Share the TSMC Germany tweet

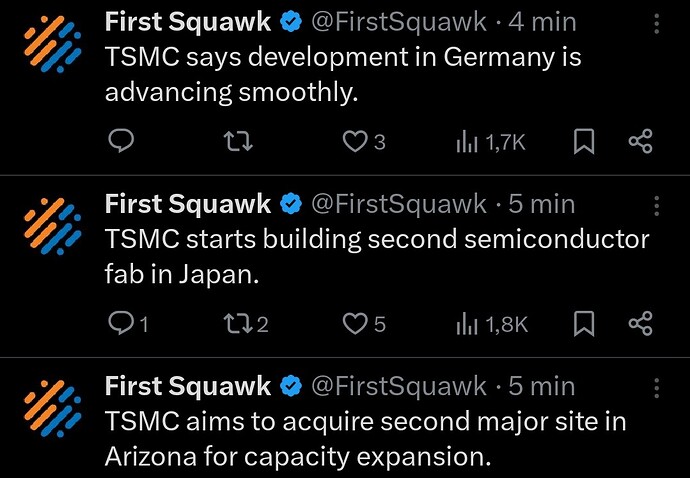point(640,142)
